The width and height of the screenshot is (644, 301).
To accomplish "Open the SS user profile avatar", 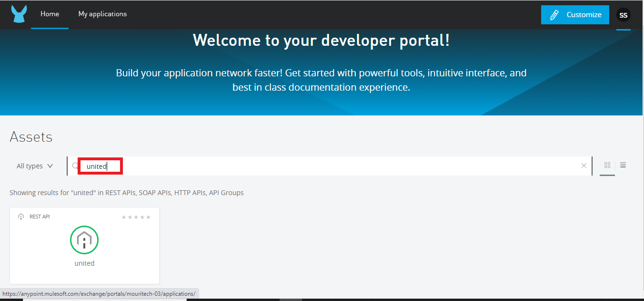I will coord(623,15).
